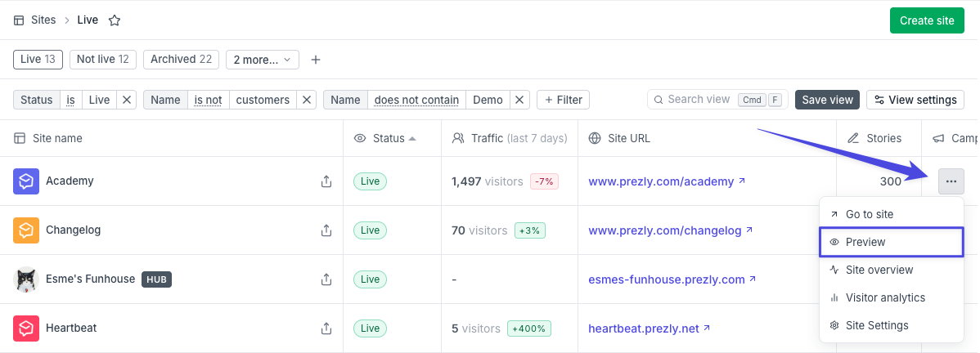Click the share icon for Heartbeat

pos(326,328)
